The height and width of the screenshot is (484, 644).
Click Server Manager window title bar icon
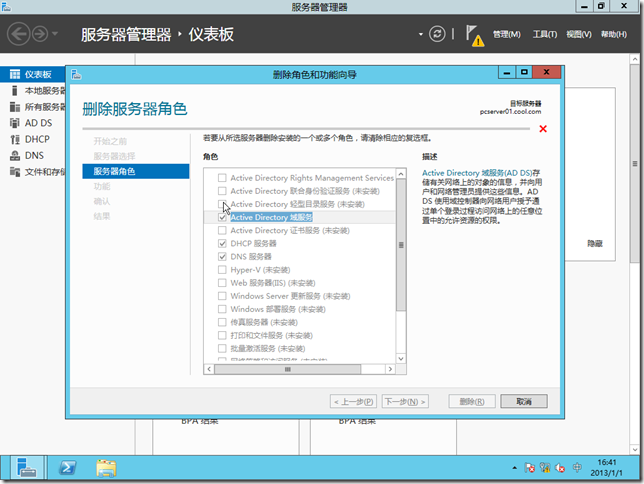coord(6,6)
